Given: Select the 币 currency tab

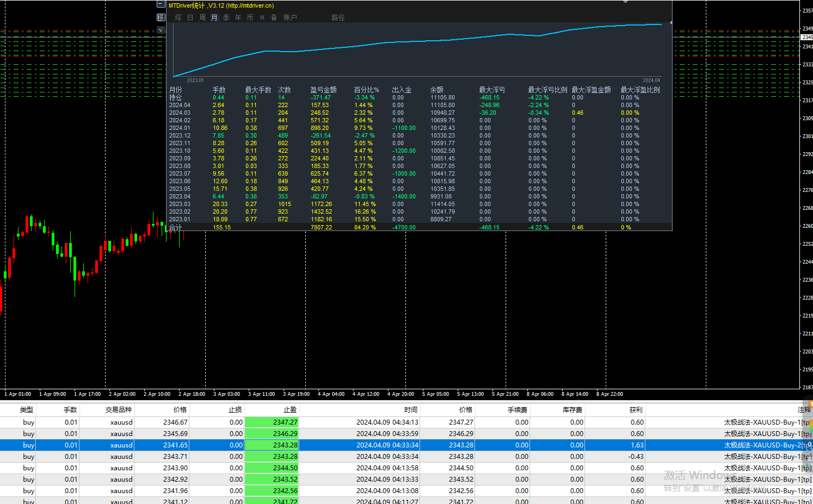Looking at the screenshot, I should [x=250, y=17].
